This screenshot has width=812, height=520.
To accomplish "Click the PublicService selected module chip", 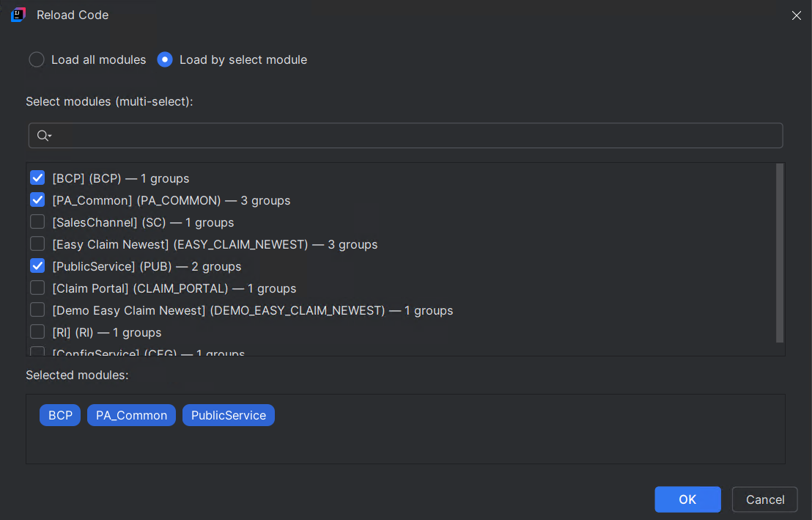I will tap(229, 415).
